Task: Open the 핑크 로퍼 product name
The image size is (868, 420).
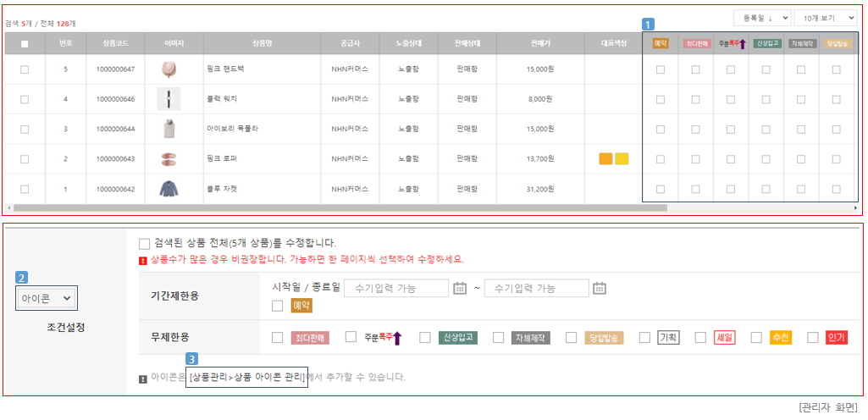Action: pyautogui.click(x=222, y=159)
